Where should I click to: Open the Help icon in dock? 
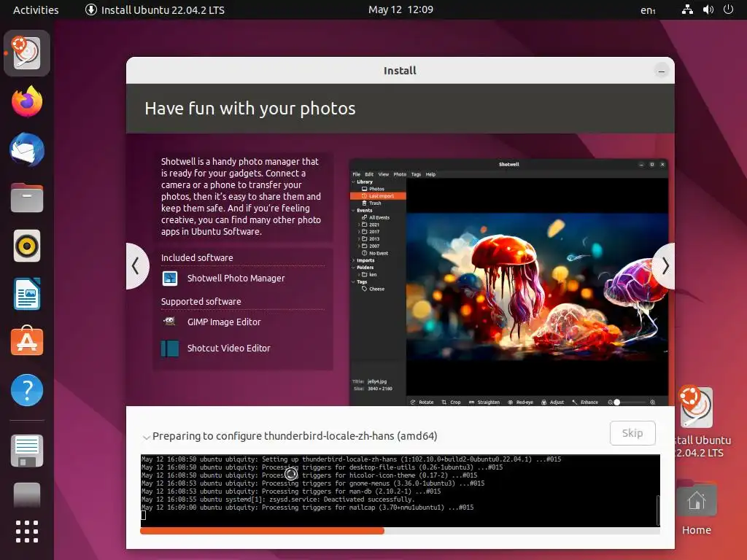pyautogui.click(x=27, y=390)
